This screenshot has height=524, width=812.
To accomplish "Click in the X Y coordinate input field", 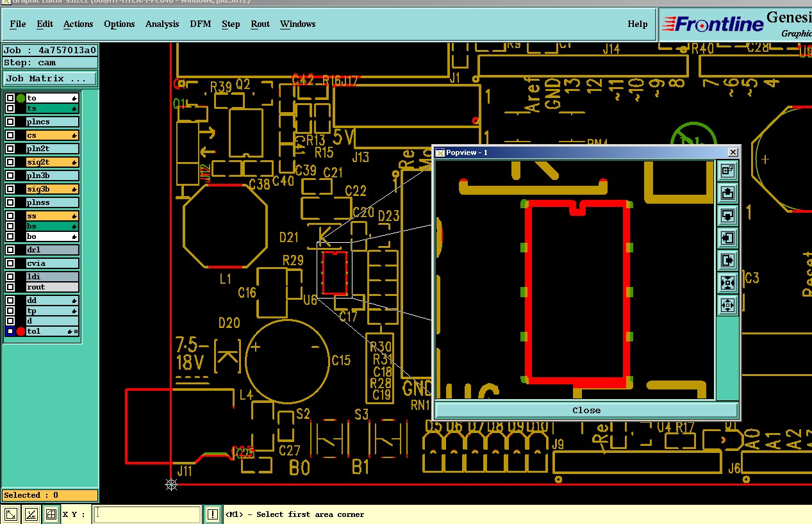I will [x=147, y=514].
